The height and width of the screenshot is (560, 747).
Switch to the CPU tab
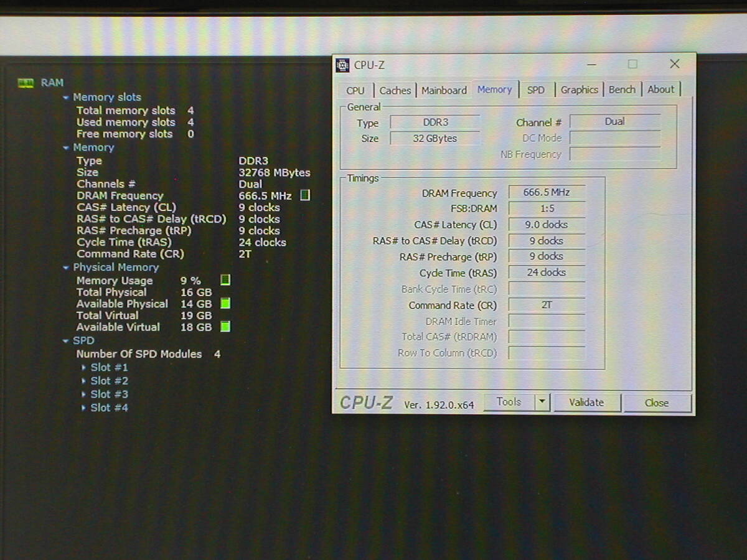pyautogui.click(x=355, y=90)
